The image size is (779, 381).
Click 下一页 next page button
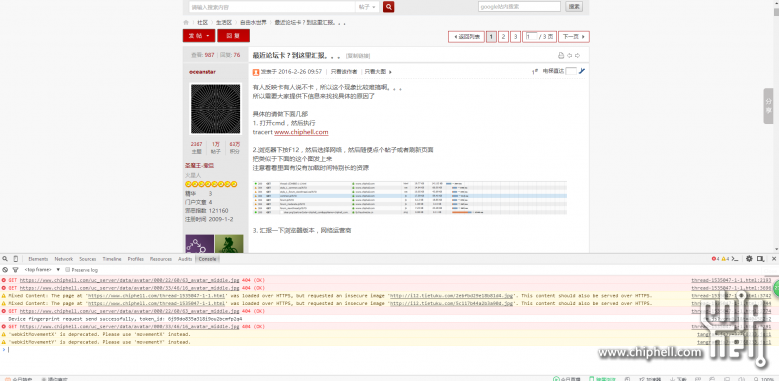pyautogui.click(x=574, y=37)
